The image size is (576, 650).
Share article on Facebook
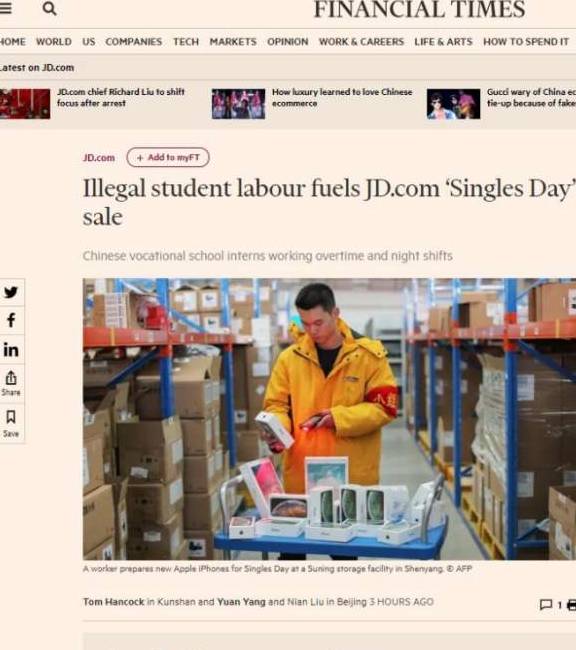[11, 320]
